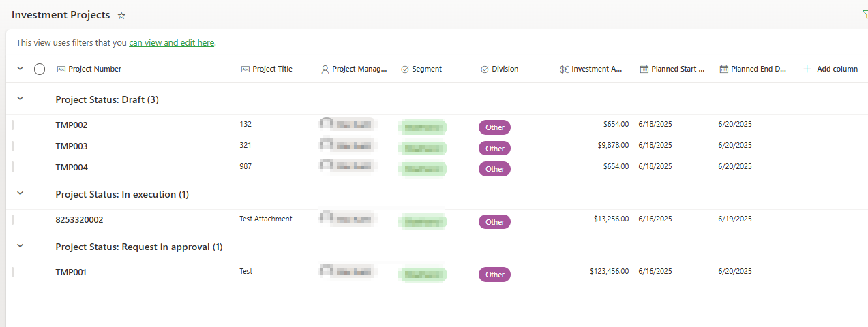The width and height of the screenshot is (868, 327).
Task: Open the 'can view and edit here' link
Action: 172,42
